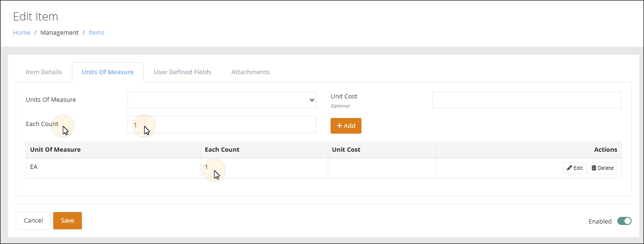Open the Units Of Measure dropdown
This screenshot has height=244, width=644.
[222, 100]
